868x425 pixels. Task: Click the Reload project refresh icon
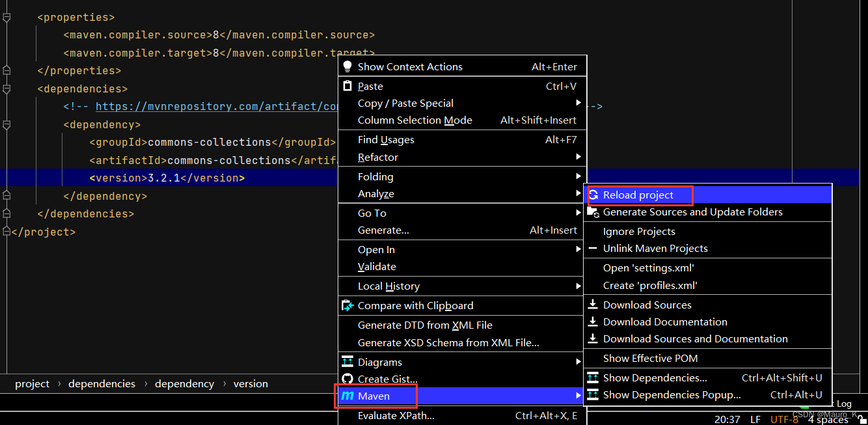(x=593, y=195)
